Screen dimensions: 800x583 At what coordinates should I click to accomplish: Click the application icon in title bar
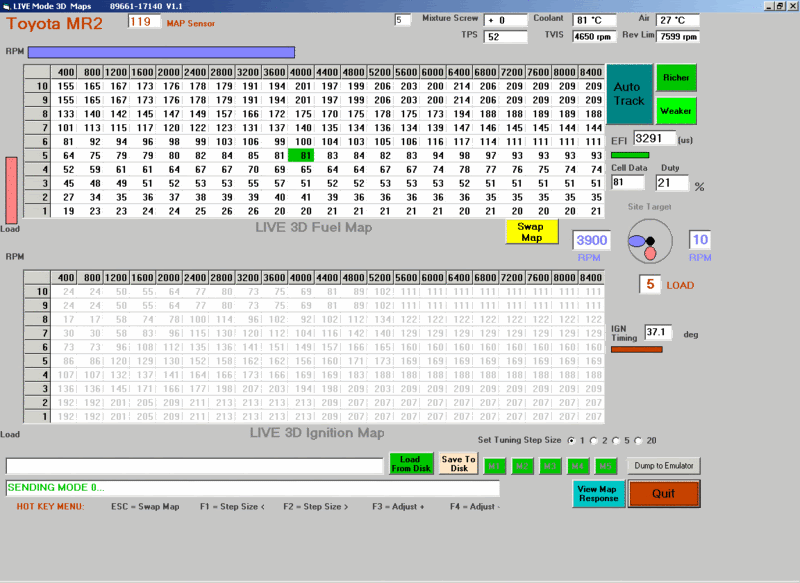click(x=7, y=6)
